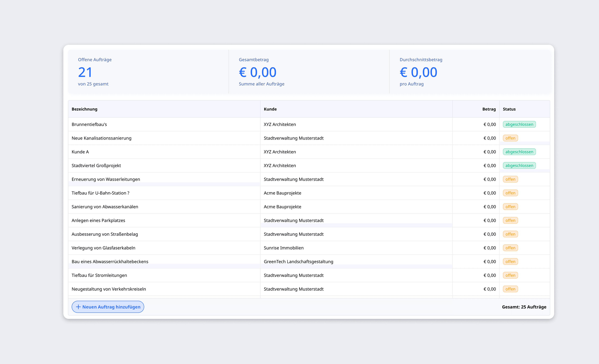
Task: Select the Kunde A order row
Action: pos(80,152)
